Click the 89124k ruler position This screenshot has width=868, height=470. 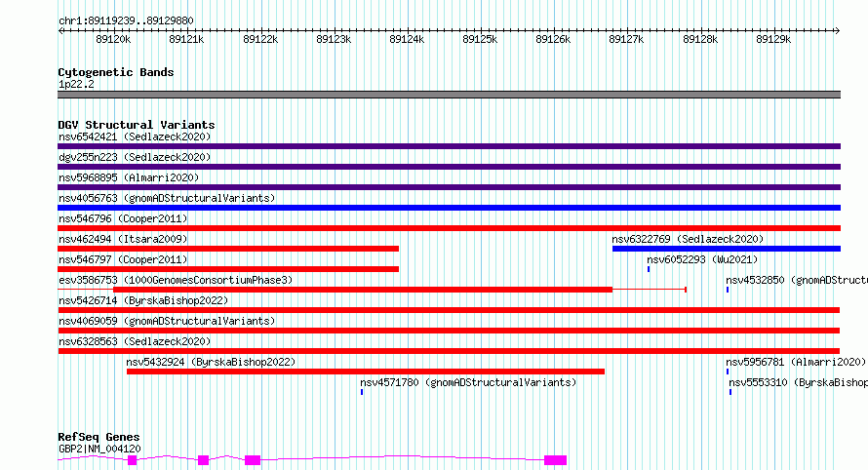(x=407, y=39)
